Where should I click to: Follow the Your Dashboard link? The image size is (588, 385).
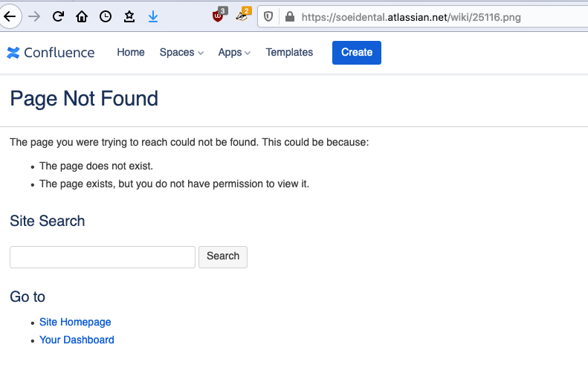(x=77, y=340)
